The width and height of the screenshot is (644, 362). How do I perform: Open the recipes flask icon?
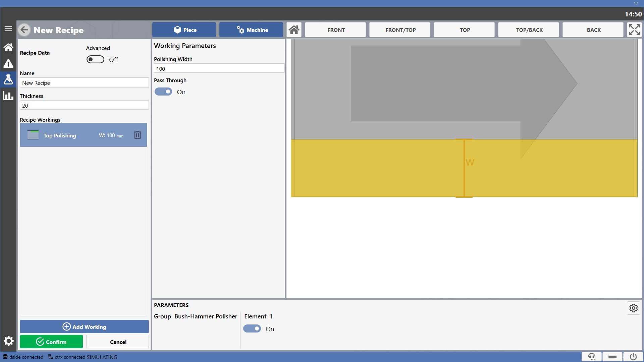point(8,79)
